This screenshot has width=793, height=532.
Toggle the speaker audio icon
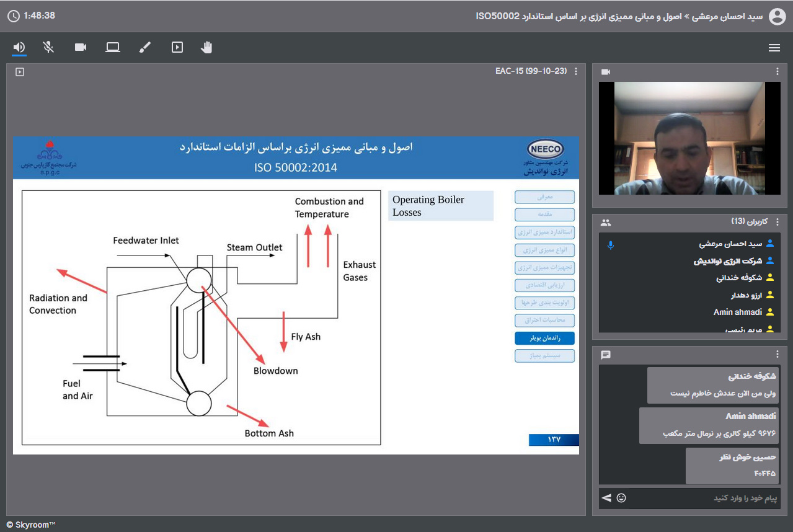coord(19,47)
